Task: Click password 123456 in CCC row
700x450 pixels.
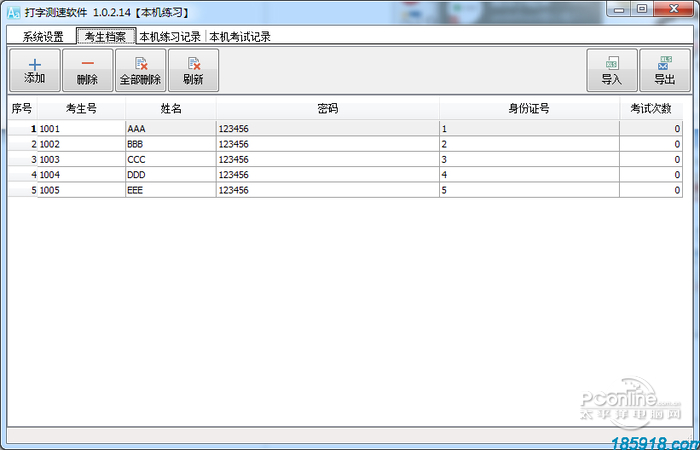Action: click(328, 159)
